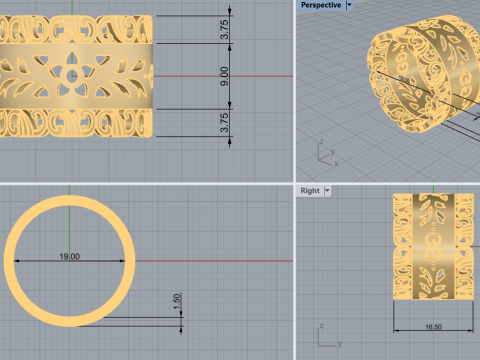Click the Right viewport z-y axis icon
This screenshot has width=480, height=360.
330,335
